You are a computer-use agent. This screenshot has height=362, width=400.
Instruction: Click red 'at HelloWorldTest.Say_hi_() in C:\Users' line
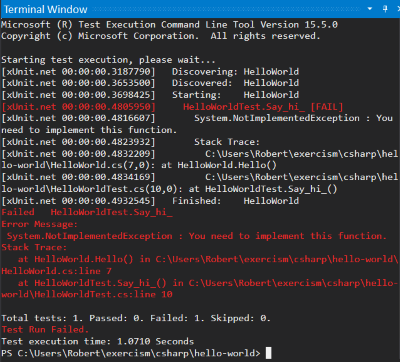208,283
